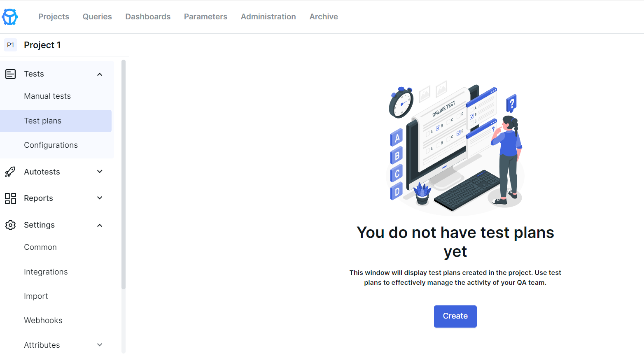
Task: Click the sidebar vertical scrollbar
Action: (124, 174)
